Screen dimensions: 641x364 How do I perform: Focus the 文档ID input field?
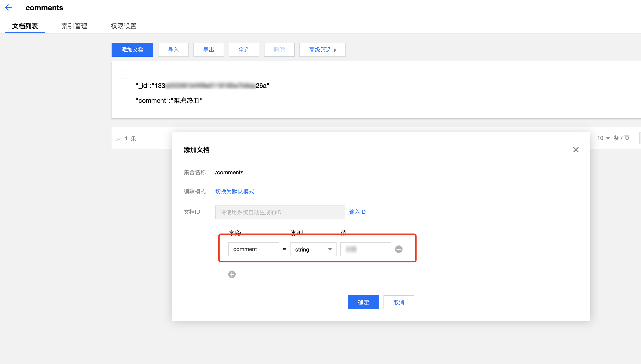280,212
